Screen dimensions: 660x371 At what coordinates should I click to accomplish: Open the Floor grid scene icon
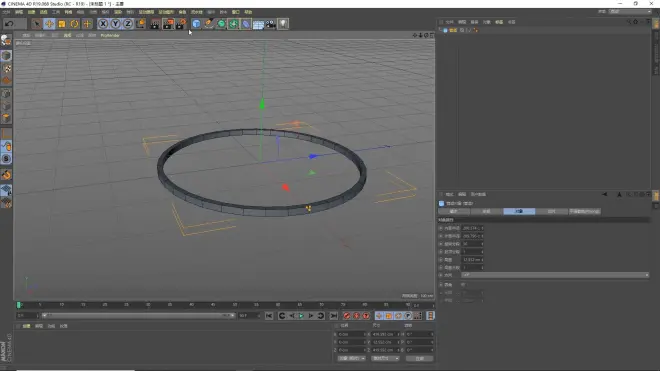(x=258, y=24)
